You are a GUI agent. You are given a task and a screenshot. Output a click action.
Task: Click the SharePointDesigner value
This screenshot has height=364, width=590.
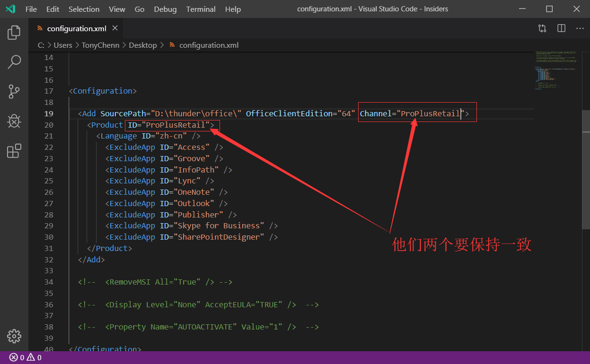(219, 237)
